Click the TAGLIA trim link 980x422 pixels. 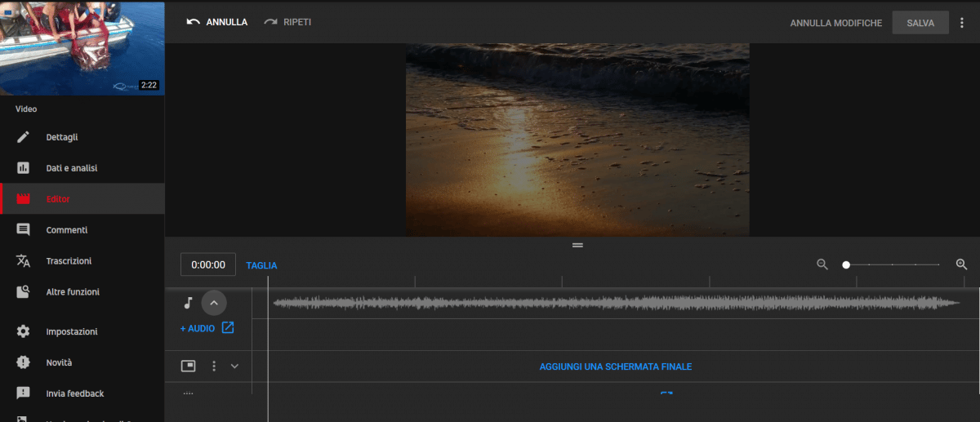coord(261,265)
